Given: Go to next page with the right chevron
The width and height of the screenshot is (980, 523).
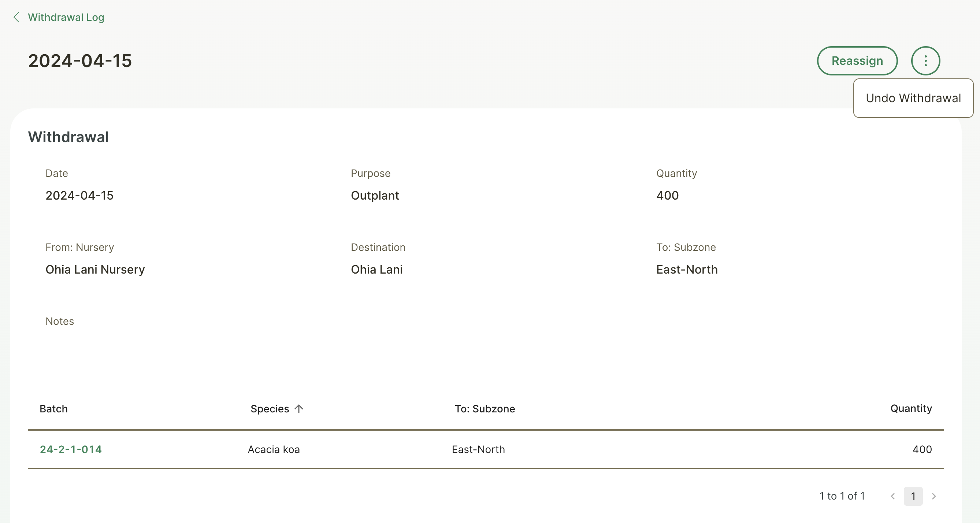Looking at the screenshot, I should [x=934, y=496].
